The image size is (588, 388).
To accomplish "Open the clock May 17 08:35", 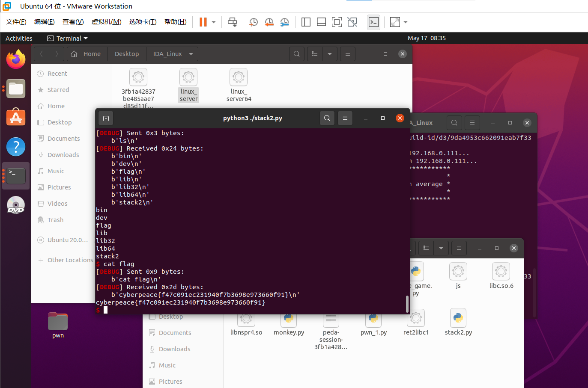I will (427, 38).
